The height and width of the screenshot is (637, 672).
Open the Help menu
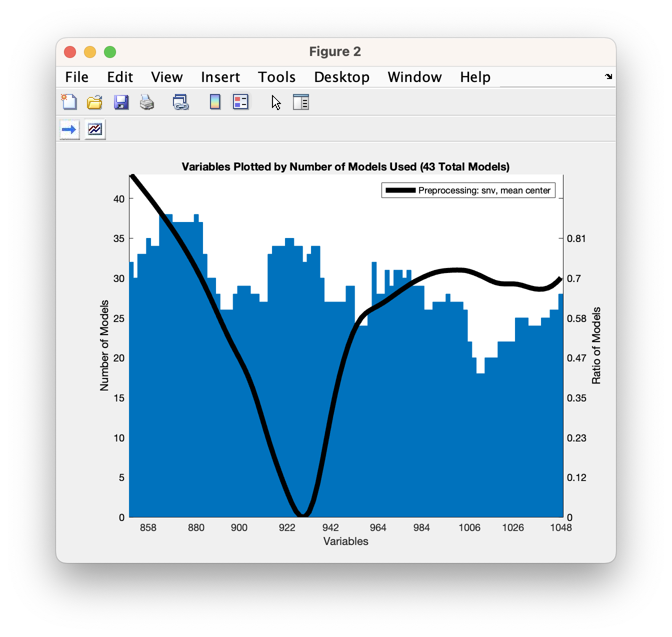coord(475,77)
